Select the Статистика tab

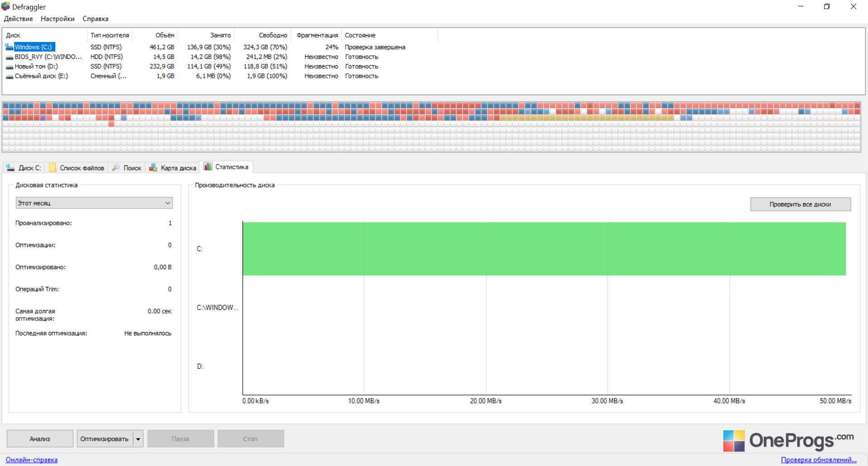click(226, 167)
